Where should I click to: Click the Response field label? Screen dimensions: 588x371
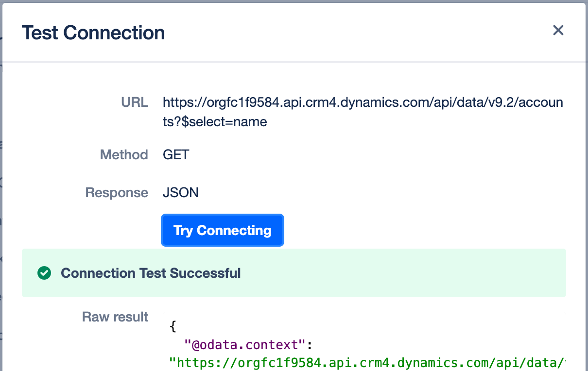click(117, 193)
